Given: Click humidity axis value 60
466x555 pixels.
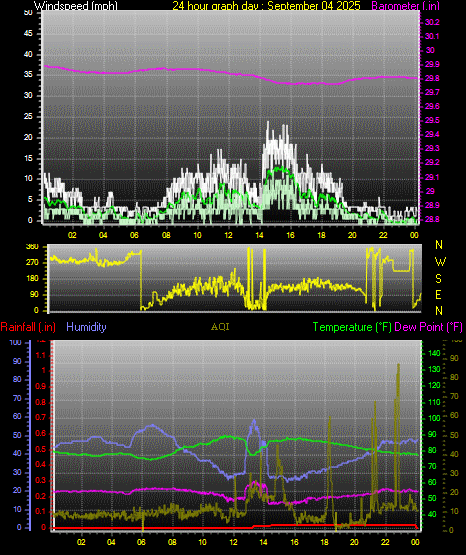Looking at the screenshot, I should coord(17,417).
